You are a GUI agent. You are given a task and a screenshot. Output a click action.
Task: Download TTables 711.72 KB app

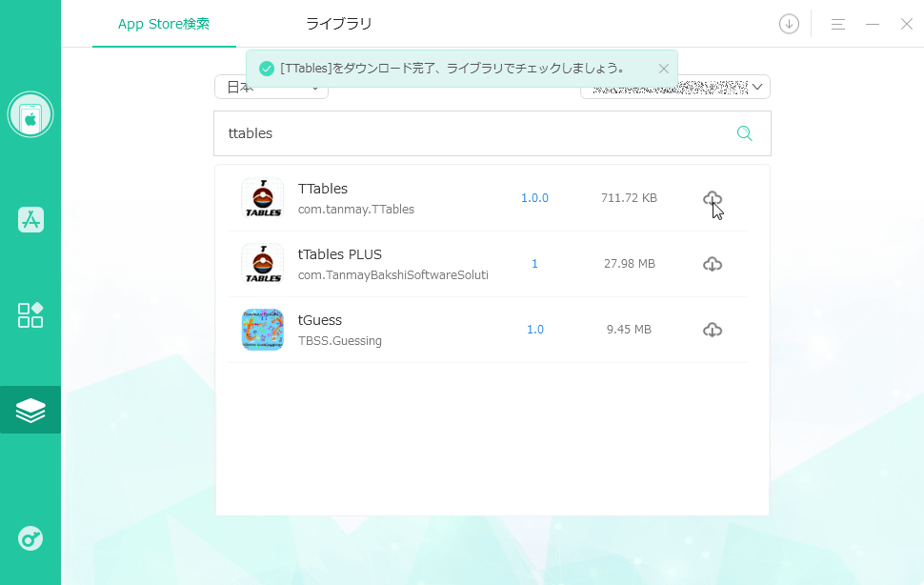713,198
